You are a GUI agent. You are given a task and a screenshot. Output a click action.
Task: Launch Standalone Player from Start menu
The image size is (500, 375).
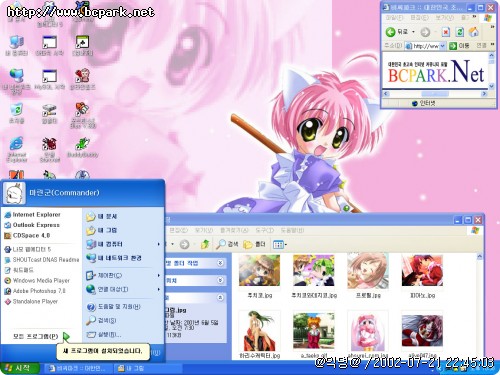click(31, 301)
